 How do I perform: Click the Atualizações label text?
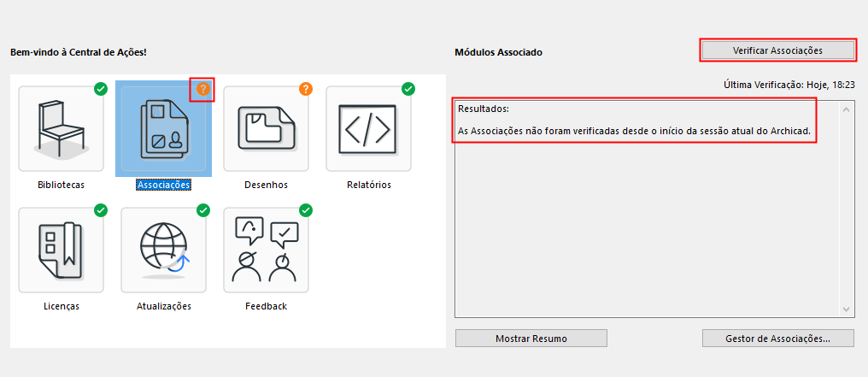point(163,306)
